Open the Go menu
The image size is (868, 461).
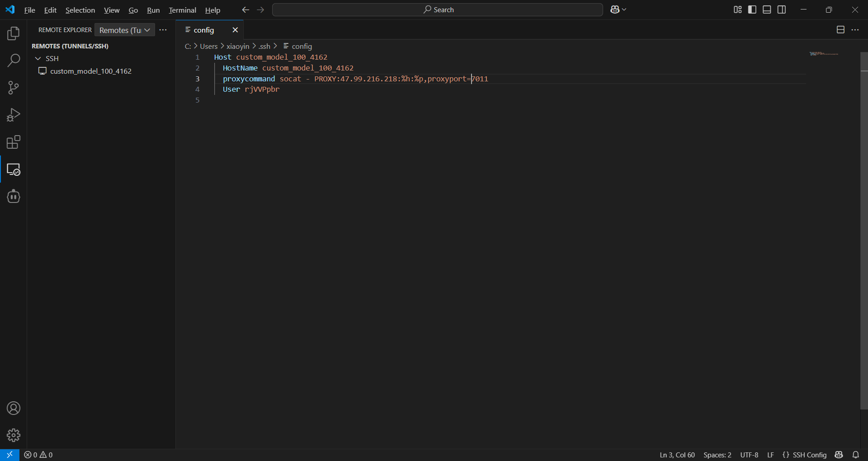(133, 10)
